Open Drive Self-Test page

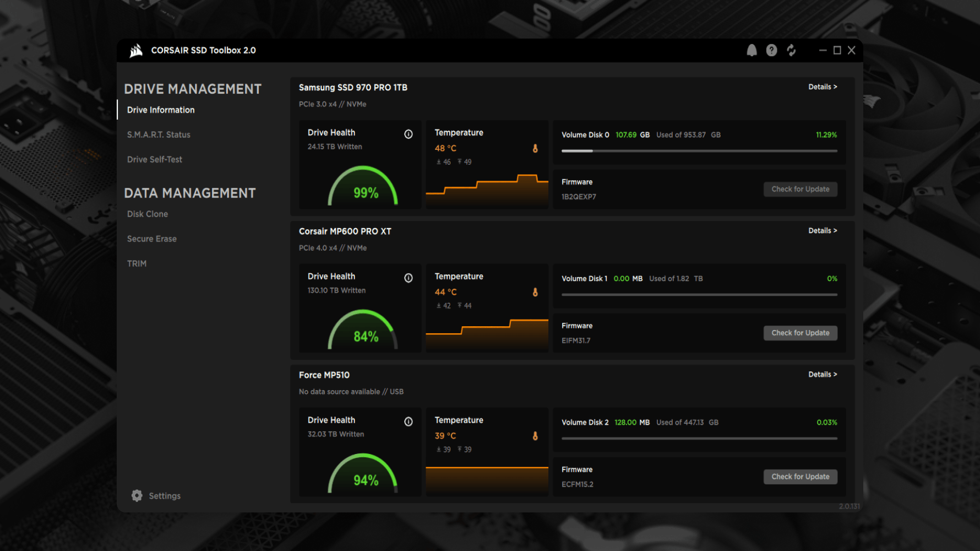click(x=155, y=159)
